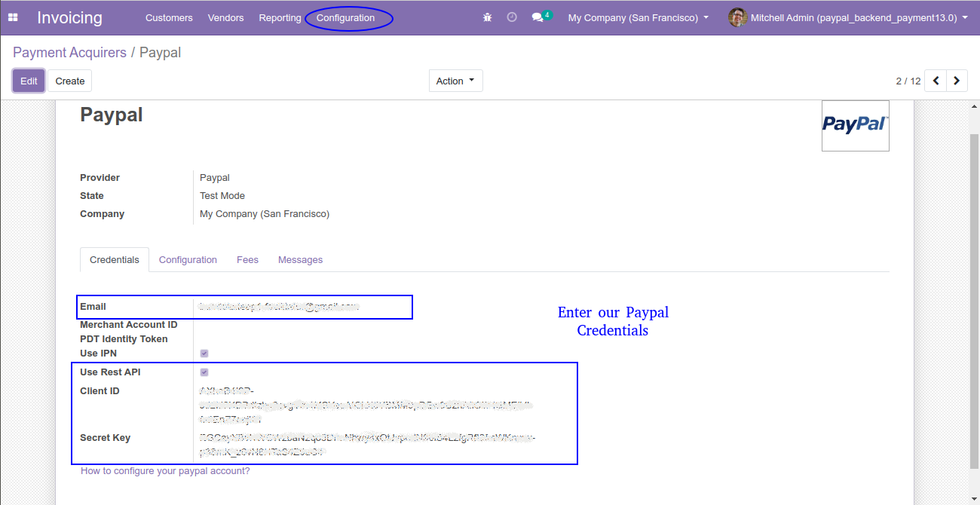Switch to the Messages tab
This screenshot has height=505, width=980.
(x=300, y=259)
